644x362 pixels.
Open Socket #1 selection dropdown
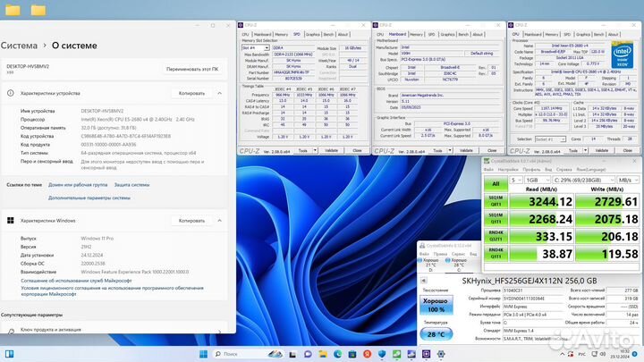(550, 139)
